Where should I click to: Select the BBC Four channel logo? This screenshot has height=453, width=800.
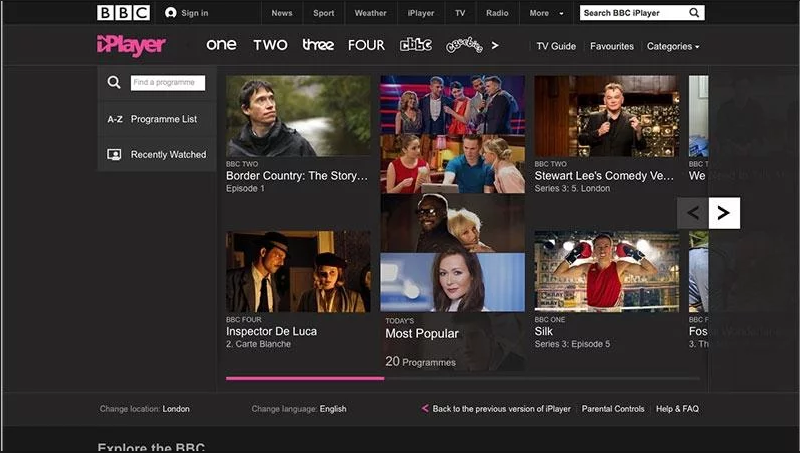(x=366, y=45)
